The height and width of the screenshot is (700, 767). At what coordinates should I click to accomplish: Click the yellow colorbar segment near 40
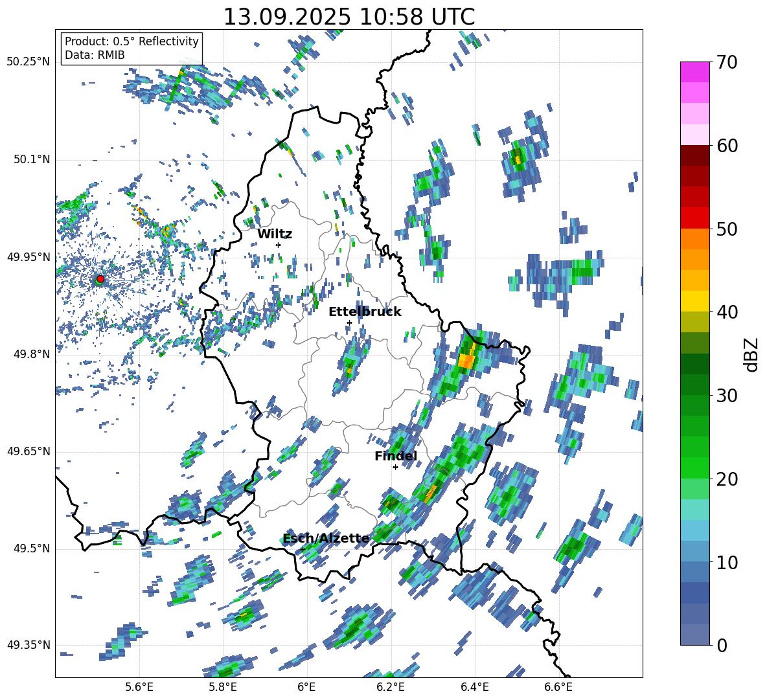[694, 301]
